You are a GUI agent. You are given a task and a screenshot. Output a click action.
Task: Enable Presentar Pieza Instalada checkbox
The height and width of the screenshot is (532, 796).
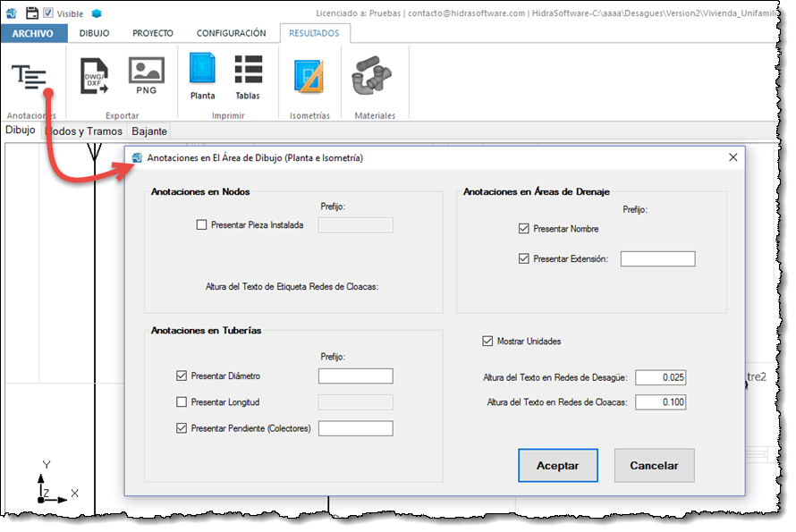pyautogui.click(x=201, y=225)
